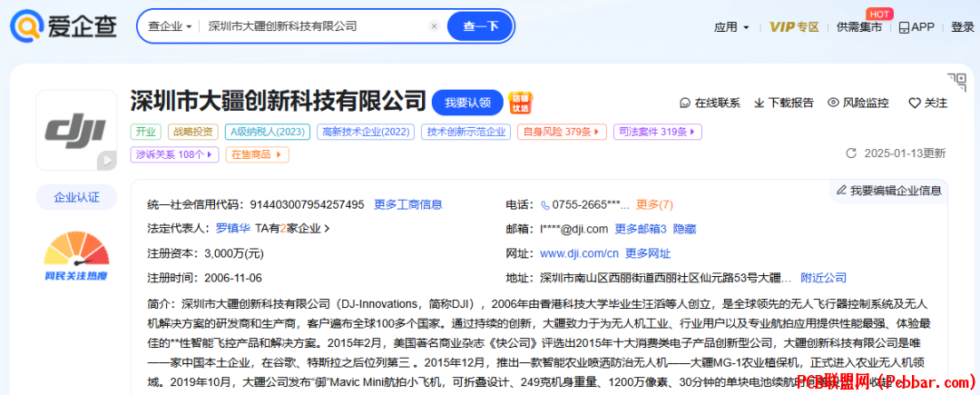Open www.dji.com/cn website link
Screen dimensions: 980x395
click(x=579, y=253)
